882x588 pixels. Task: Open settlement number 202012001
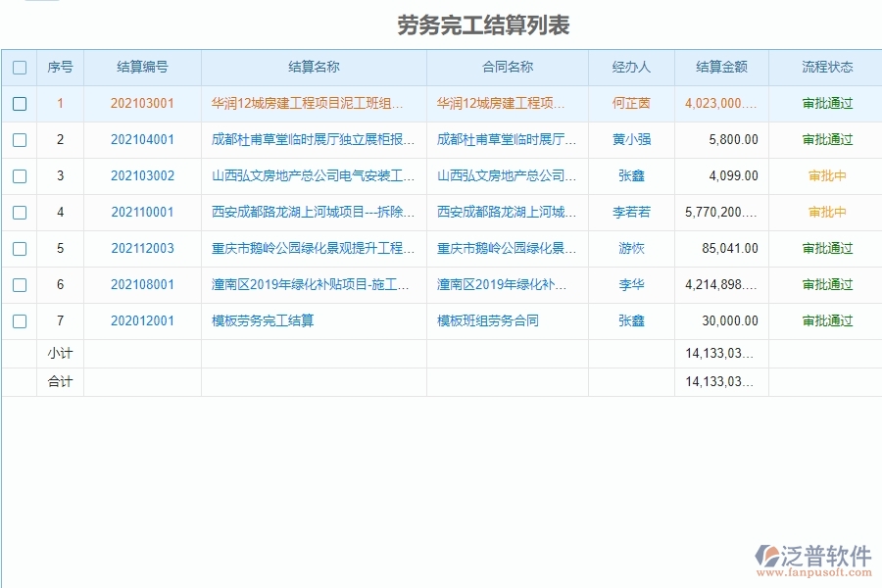[140, 320]
